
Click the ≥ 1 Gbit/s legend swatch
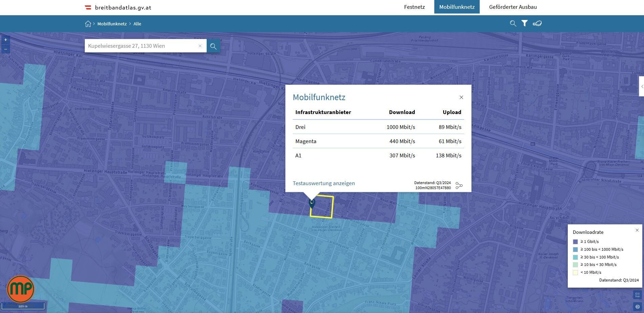click(x=575, y=242)
